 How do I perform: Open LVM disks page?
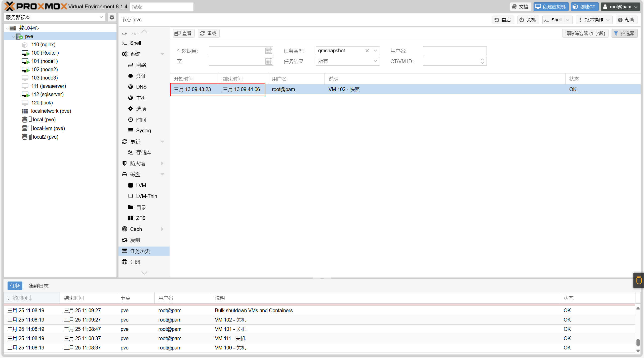(141, 185)
